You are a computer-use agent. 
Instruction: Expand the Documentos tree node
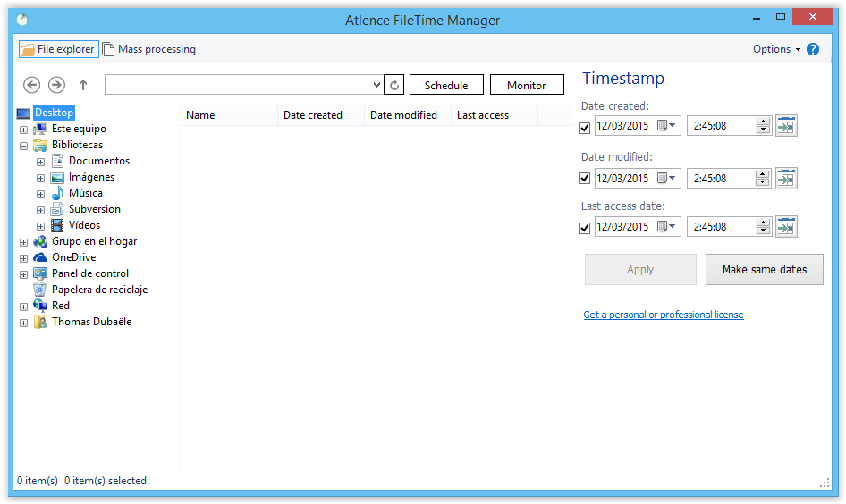pyautogui.click(x=40, y=163)
